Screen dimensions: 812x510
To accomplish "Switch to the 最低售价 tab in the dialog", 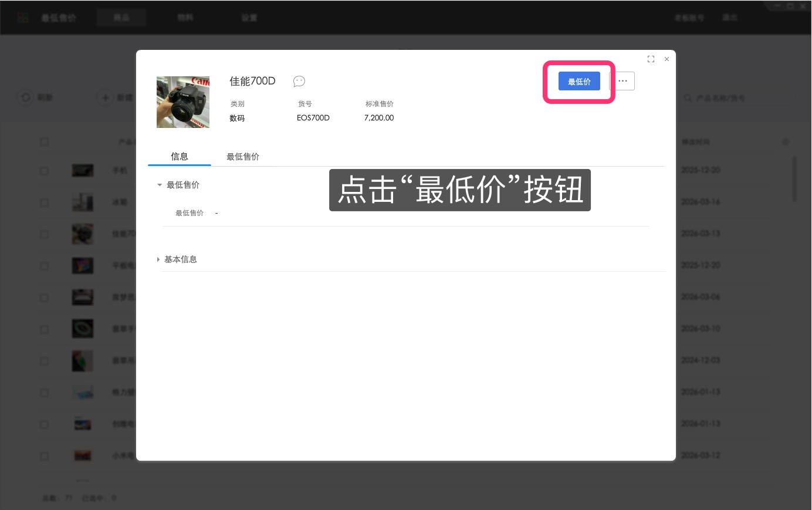I will tap(243, 157).
